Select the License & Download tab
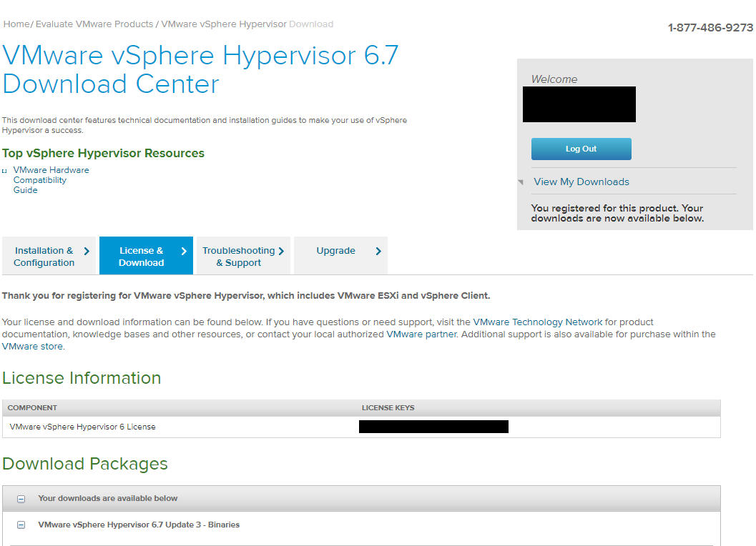The image size is (756, 546). pyautogui.click(x=146, y=256)
